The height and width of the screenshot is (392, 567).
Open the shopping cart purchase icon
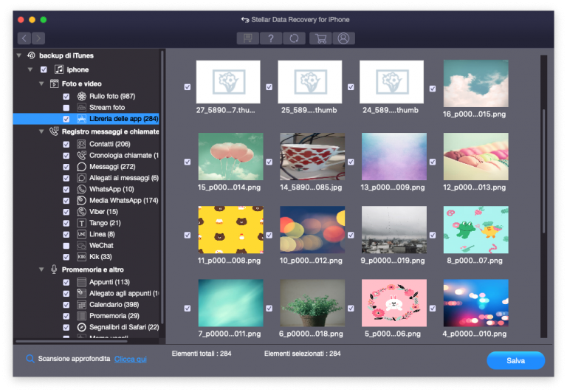(x=320, y=38)
